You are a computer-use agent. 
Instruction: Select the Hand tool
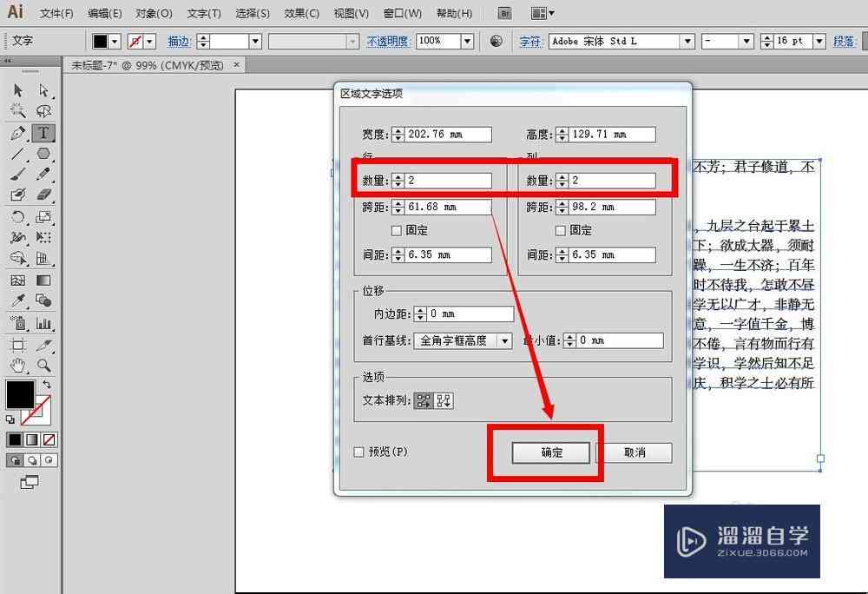click(x=17, y=366)
